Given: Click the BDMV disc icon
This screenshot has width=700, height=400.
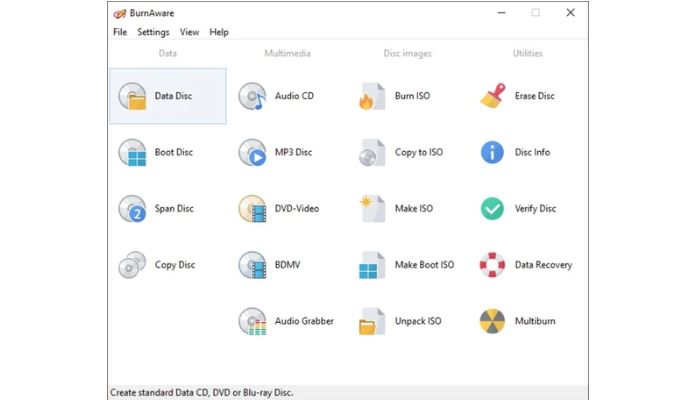Looking at the screenshot, I should 252,265.
